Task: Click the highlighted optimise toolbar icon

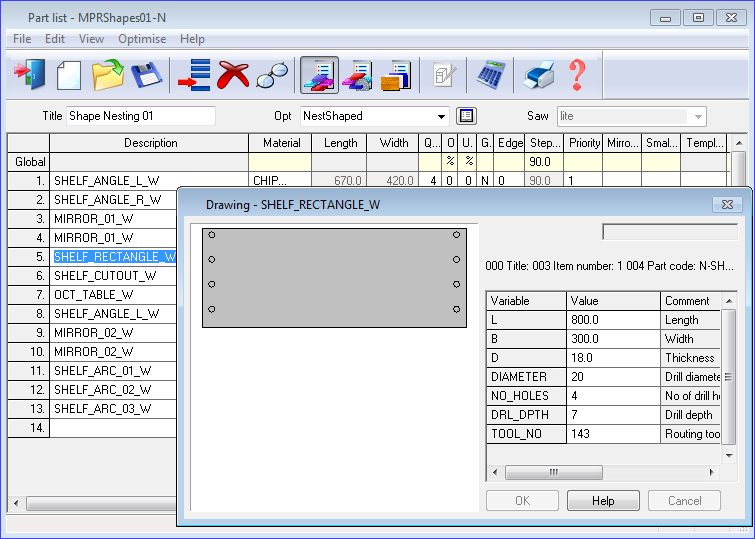Action: click(x=319, y=75)
